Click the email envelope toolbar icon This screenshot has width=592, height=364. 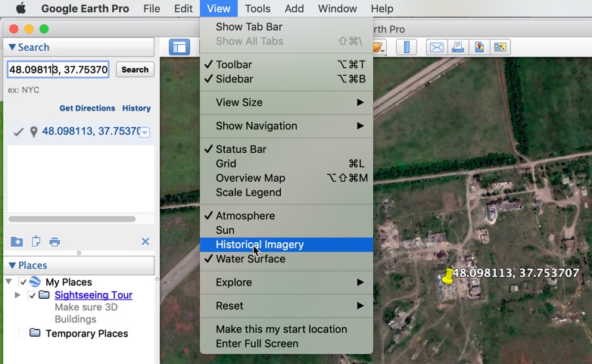437,47
